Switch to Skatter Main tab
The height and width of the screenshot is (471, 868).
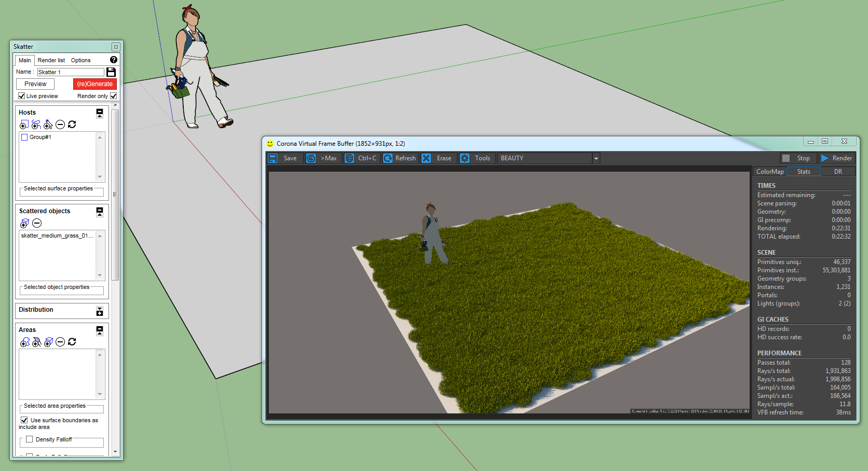[x=24, y=60]
